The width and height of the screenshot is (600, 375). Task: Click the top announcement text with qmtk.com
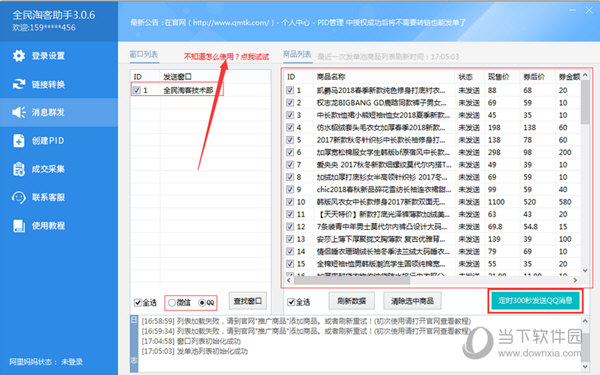(x=298, y=23)
